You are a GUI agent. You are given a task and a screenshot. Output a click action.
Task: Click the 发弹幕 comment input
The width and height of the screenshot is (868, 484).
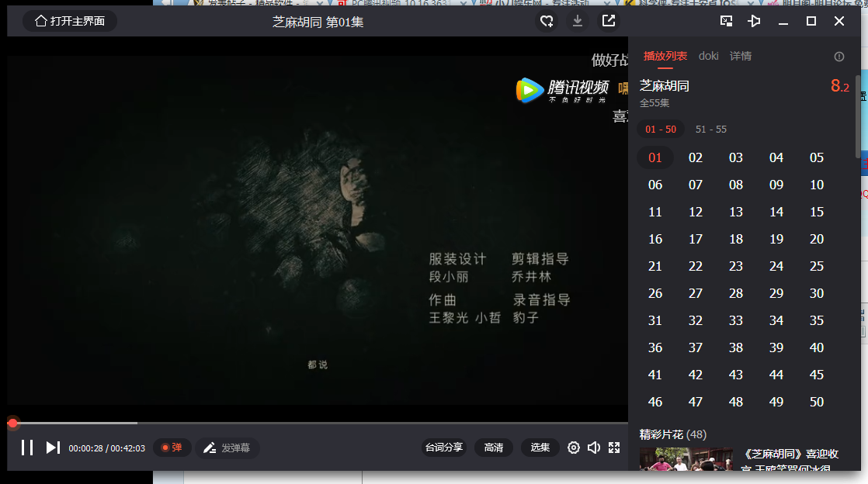point(227,448)
